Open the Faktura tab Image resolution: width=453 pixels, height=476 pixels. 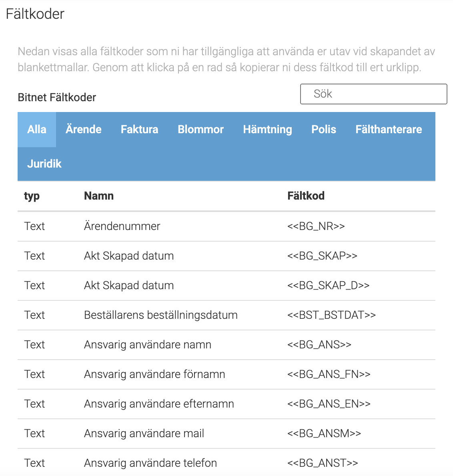[x=139, y=130]
